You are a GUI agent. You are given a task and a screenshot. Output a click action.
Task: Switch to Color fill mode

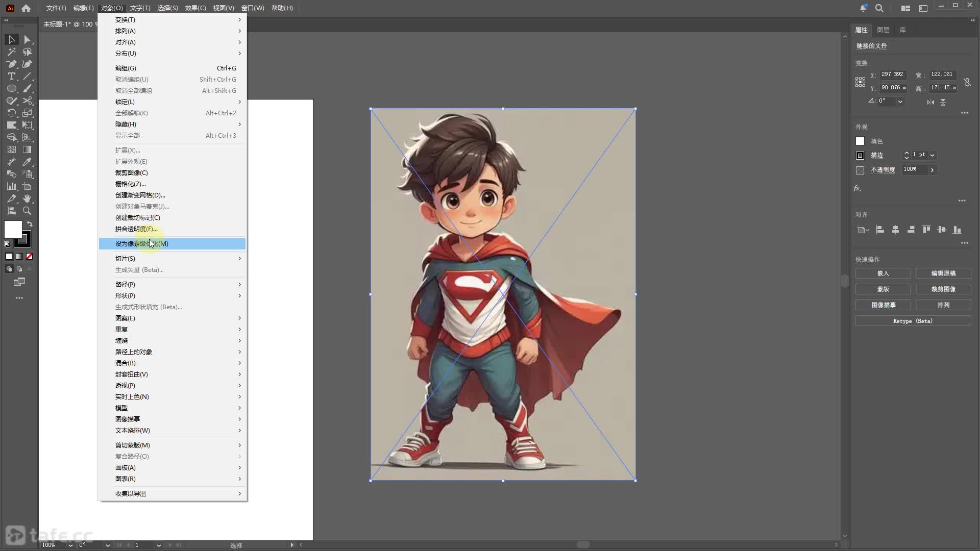pos(9,257)
